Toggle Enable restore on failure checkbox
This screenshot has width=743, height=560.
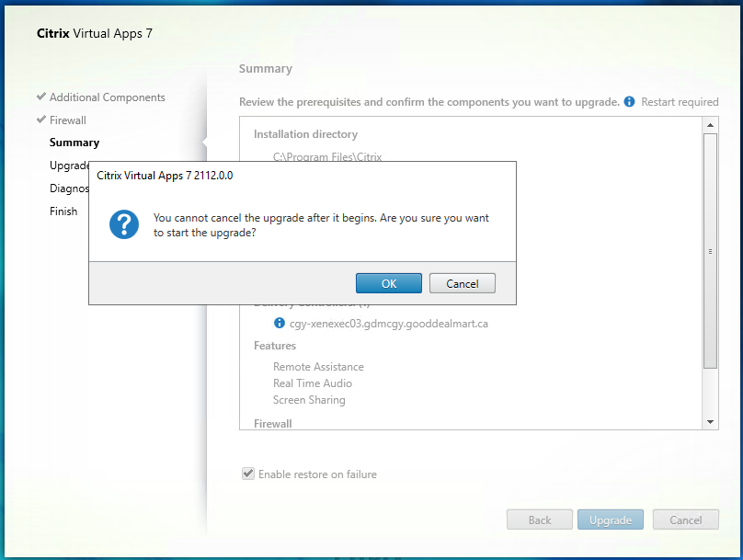click(x=248, y=474)
